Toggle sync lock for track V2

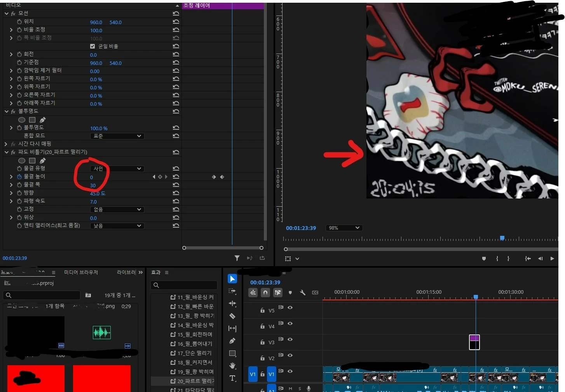(281, 355)
